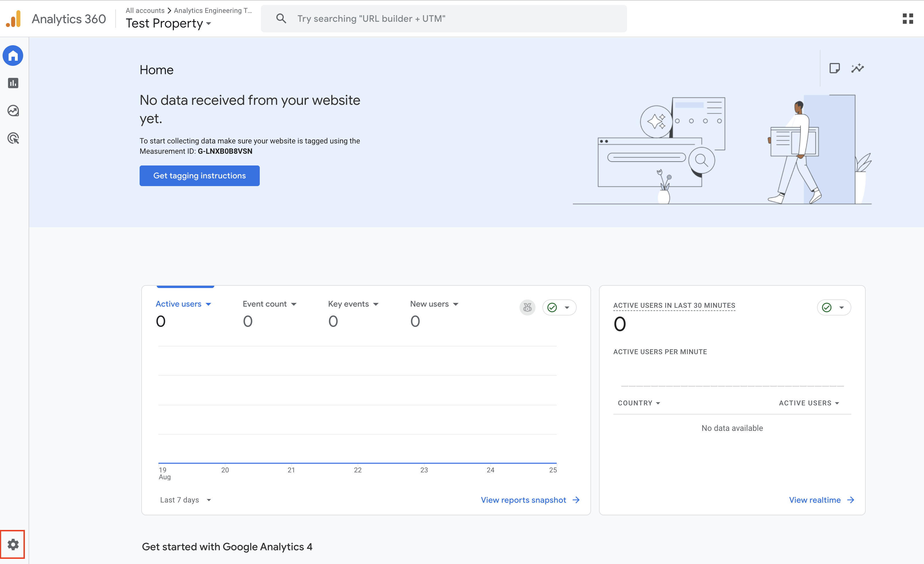Select the Key events metric tab
This screenshot has width=924, height=564.
pos(353,304)
